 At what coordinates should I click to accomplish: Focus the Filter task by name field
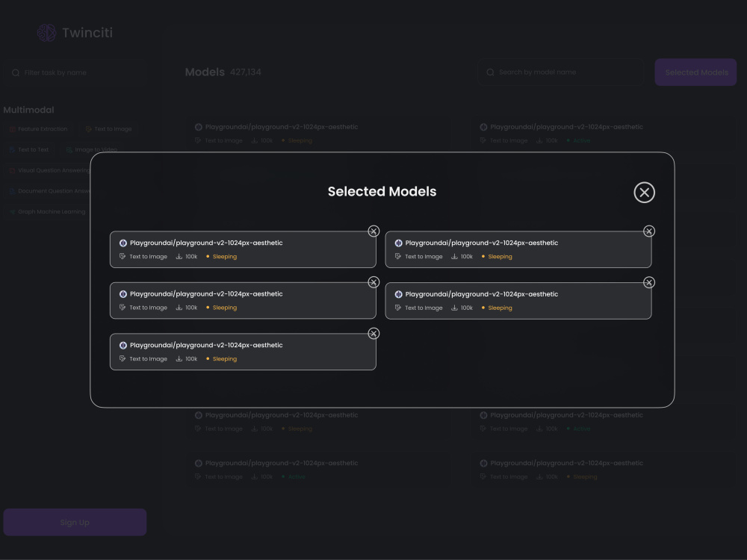click(75, 72)
